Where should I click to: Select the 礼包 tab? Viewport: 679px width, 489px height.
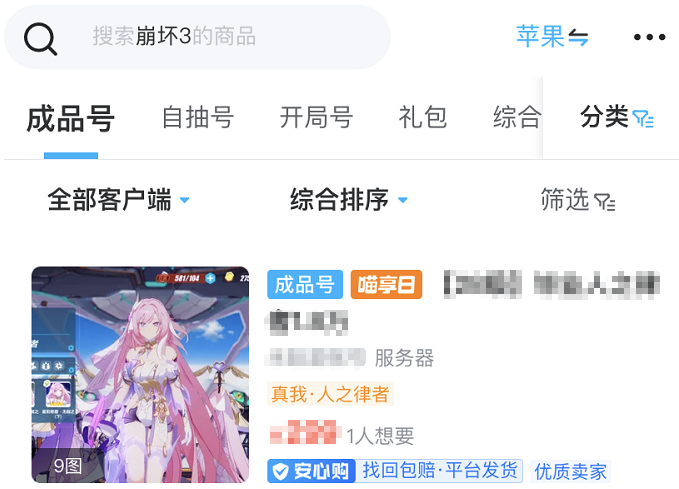pyautogui.click(x=422, y=117)
